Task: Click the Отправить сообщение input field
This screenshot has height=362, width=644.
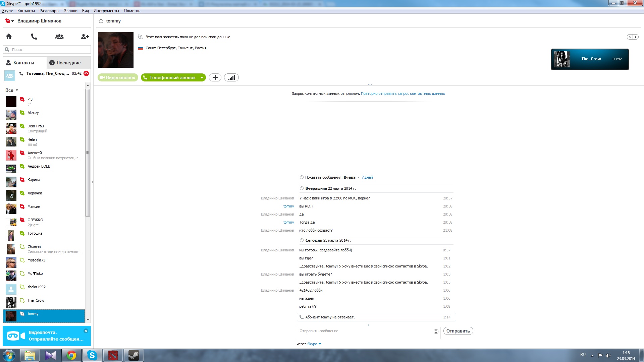Action: [365, 333]
